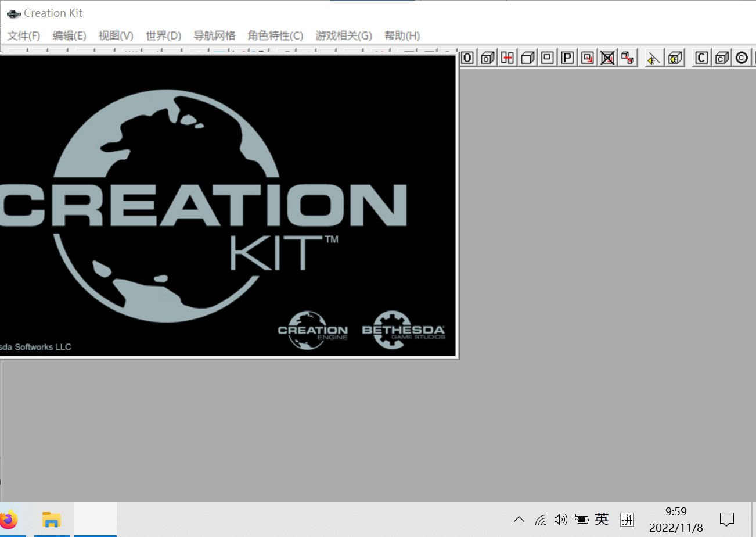Image resolution: width=756 pixels, height=537 pixels.
Task: Open the 视图(V) menu
Action: point(116,35)
